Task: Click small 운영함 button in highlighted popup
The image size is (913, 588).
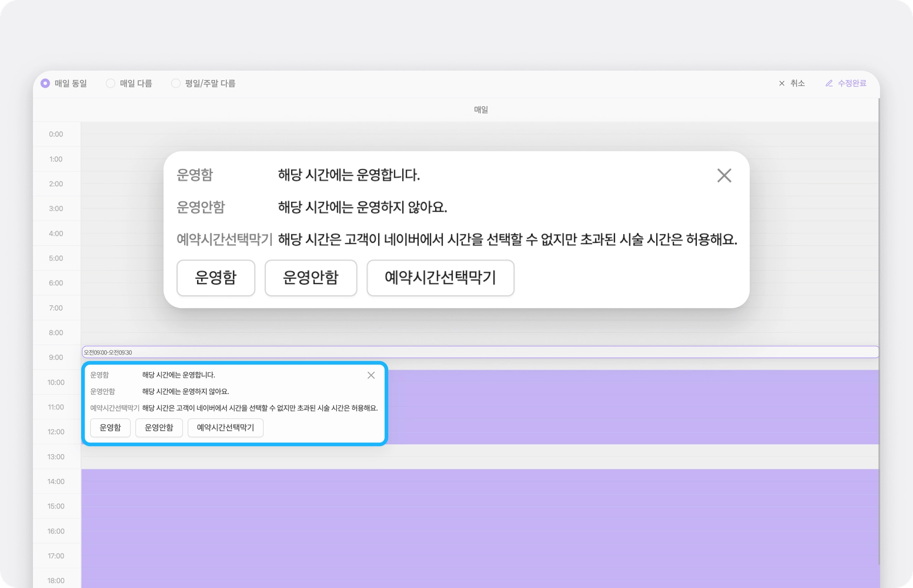Action: pos(110,428)
